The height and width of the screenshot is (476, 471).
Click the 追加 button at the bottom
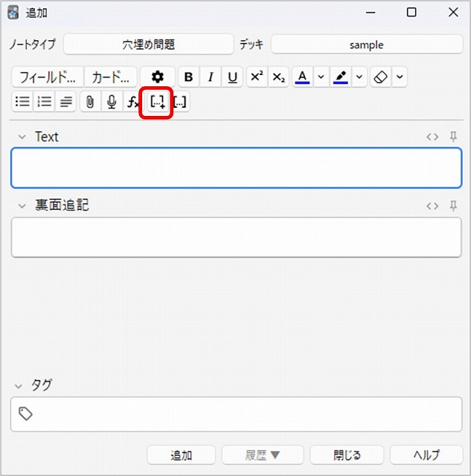coord(182,455)
